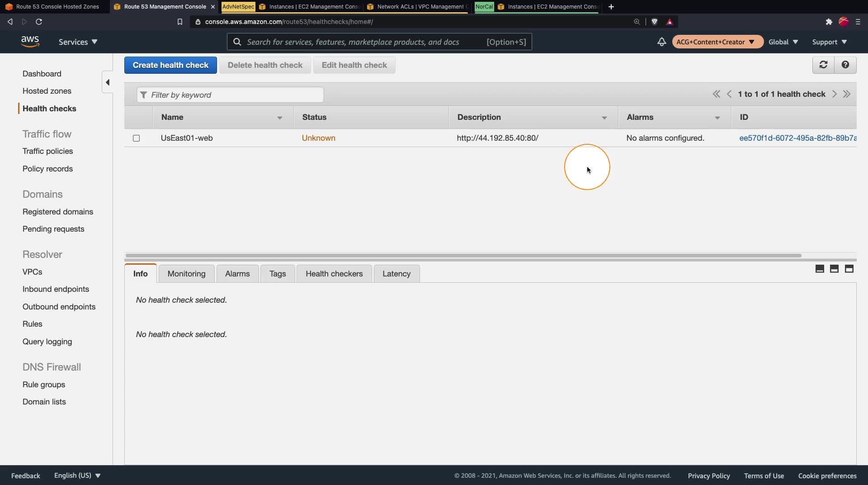This screenshot has height=485, width=868.
Task: Open browser extensions puzzle icon
Action: point(829,22)
